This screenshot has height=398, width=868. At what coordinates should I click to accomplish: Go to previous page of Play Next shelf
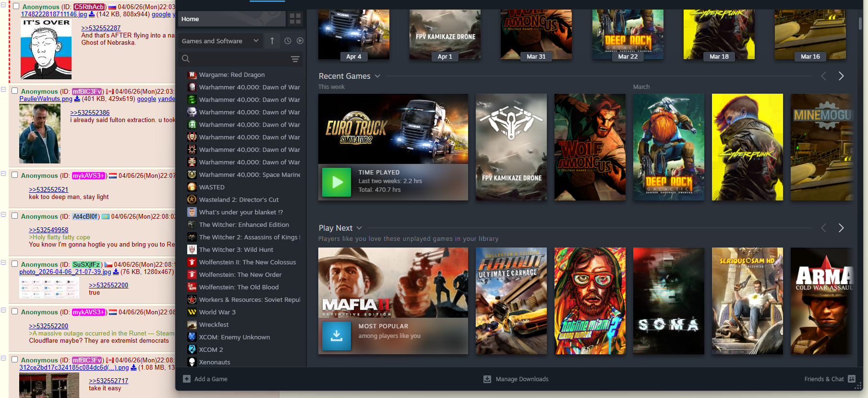(x=824, y=228)
